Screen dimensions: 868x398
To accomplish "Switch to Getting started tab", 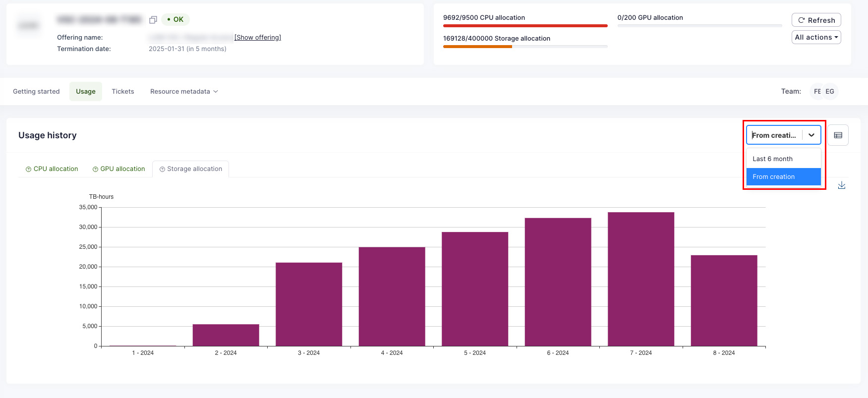I will pos(36,92).
